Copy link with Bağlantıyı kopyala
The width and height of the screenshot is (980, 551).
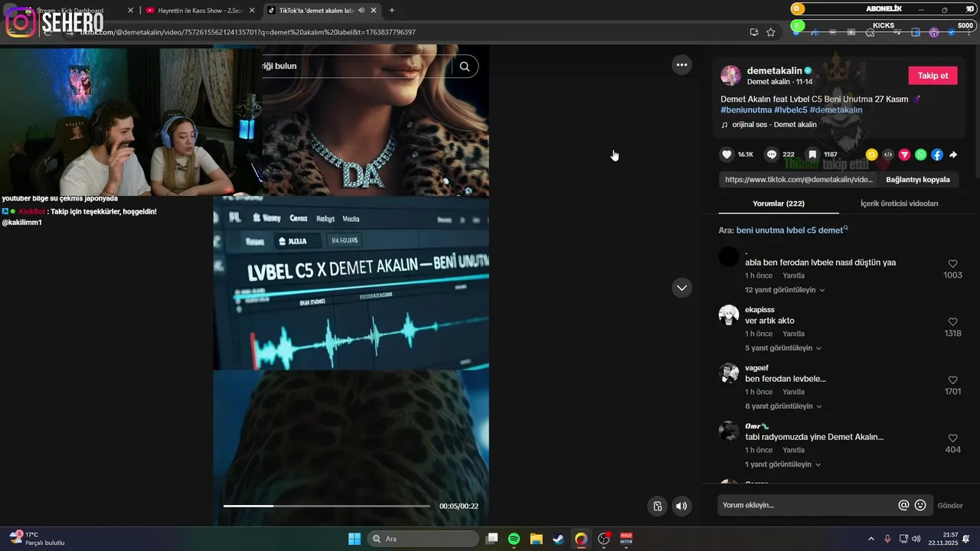coord(917,180)
